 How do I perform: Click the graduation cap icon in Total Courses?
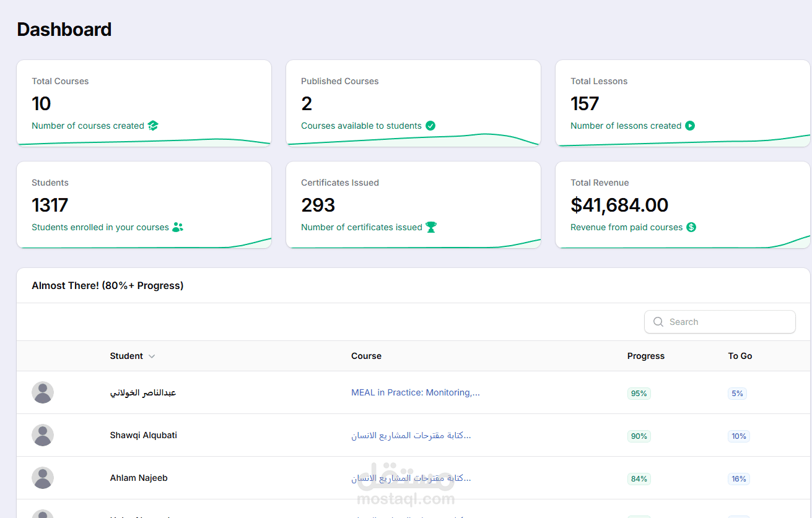pyautogui.click(x=153, y=126)
